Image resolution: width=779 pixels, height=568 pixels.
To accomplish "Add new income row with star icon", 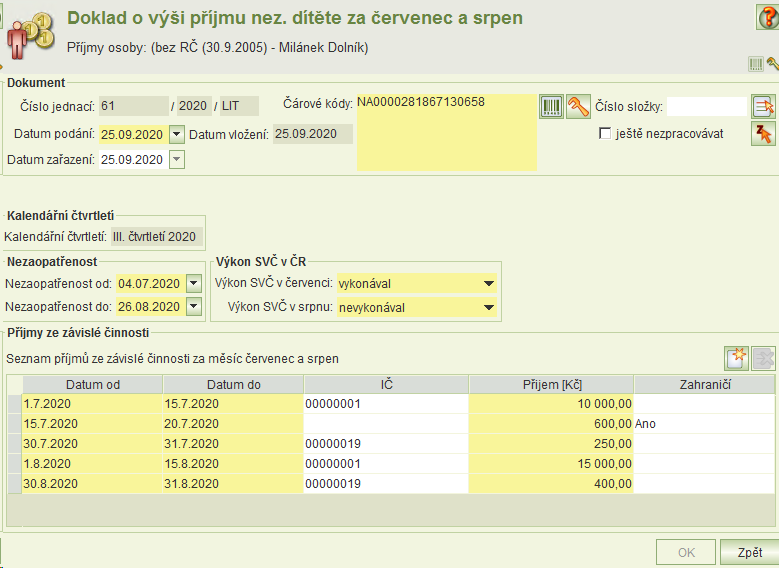I will click(x=736, y=358).
